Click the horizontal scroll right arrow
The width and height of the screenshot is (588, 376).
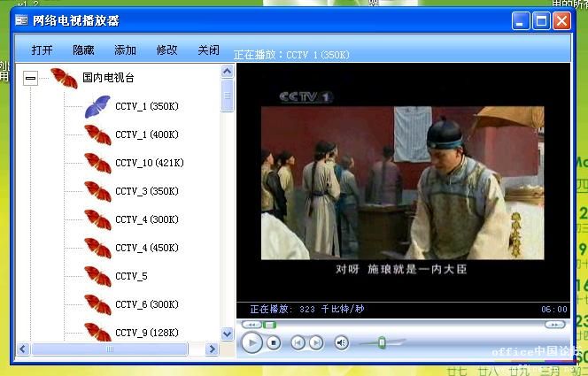point(212,349)
